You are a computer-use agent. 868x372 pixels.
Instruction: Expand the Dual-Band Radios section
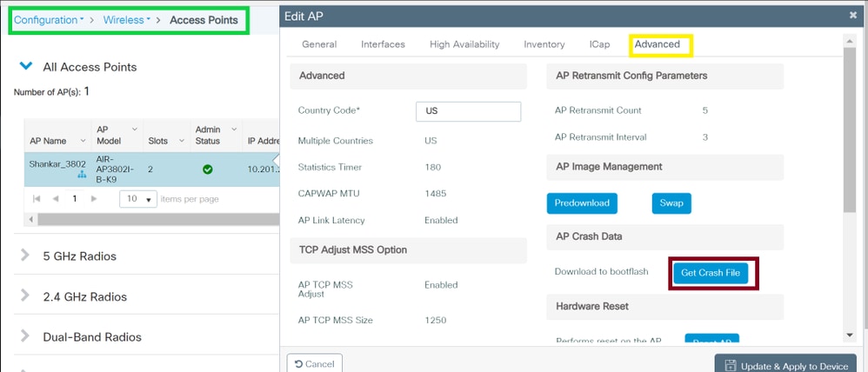click(25, 336)
